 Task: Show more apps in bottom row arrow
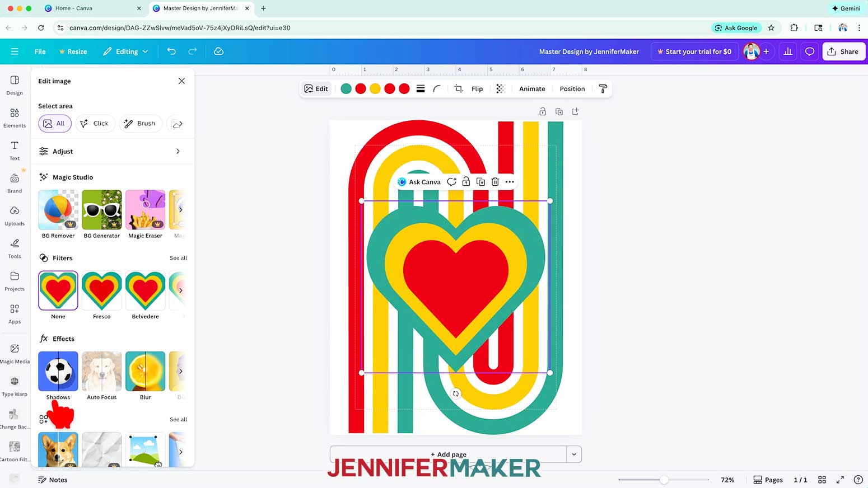coord(180,452)
